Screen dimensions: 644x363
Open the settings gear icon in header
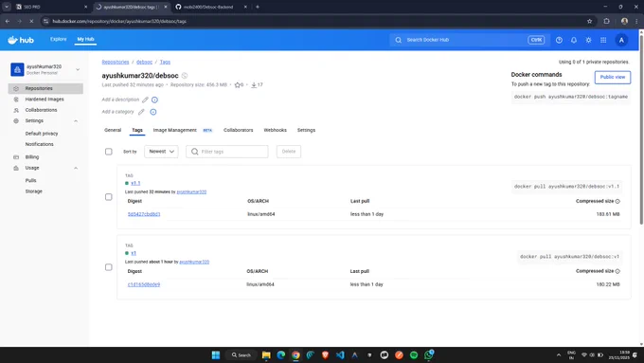point(588,40)
